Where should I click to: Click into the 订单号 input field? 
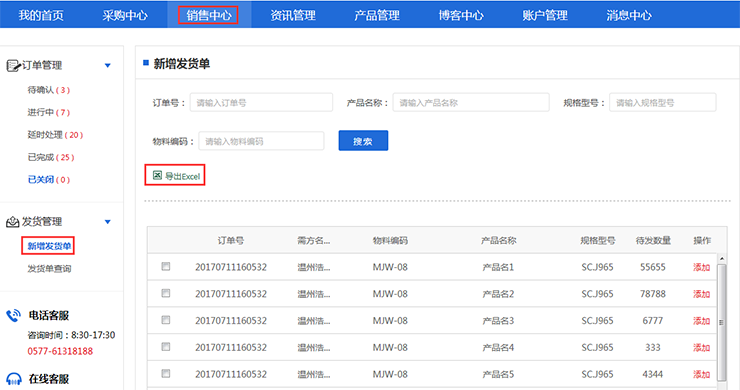pyautogui.click(x=261, y=102)
